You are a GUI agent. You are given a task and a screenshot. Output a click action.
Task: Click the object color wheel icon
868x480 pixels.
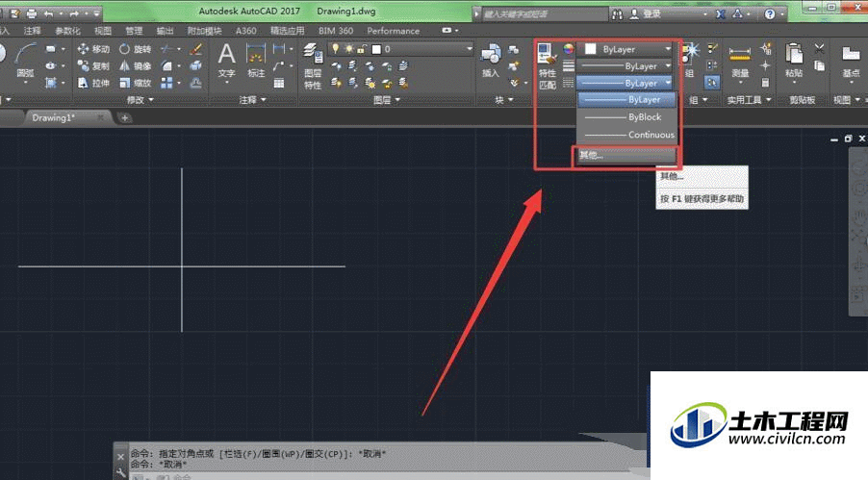568,49
